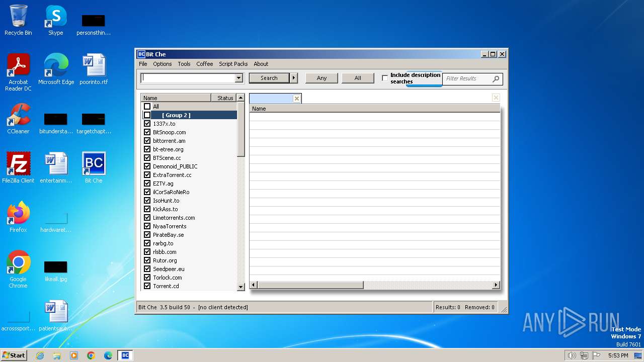644x362 pixels.
Task: Uncheck the BitSnoop.com site
Action: [x=147, y=132]
